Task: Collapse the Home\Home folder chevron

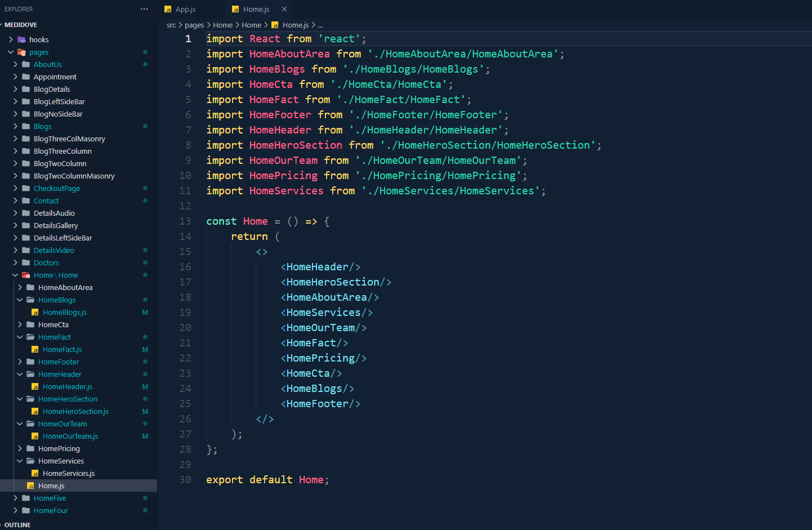Action: click(x=15, y=275)
